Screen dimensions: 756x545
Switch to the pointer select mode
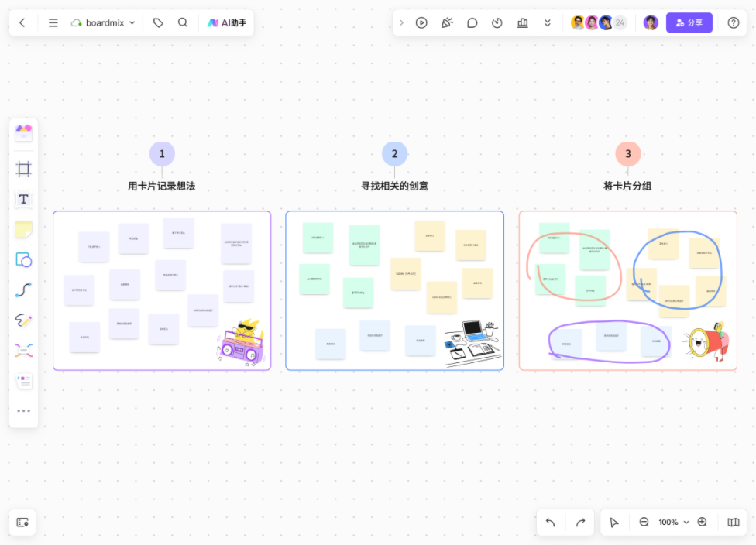[614, 523]
